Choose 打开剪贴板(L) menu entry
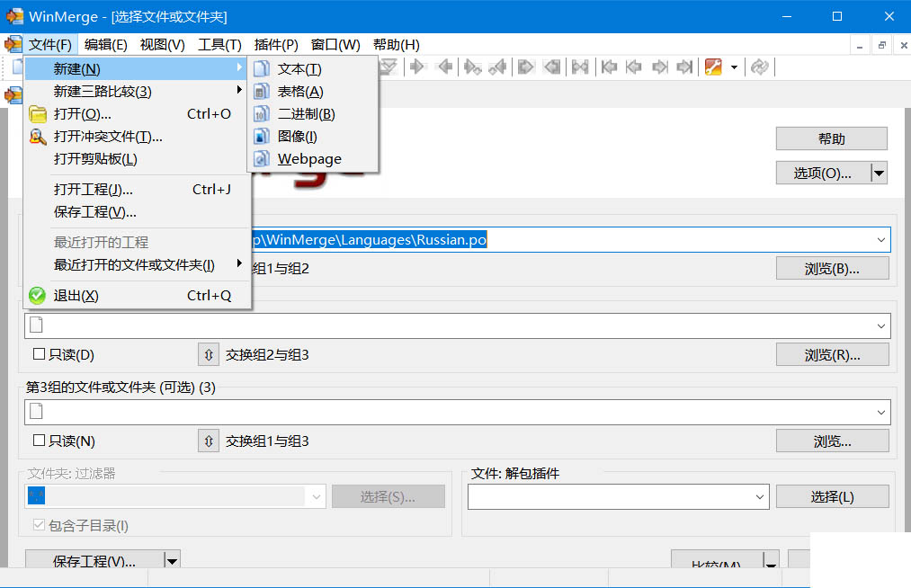Image resolution: width=911 pixels, height=588 pixels. 138,158
